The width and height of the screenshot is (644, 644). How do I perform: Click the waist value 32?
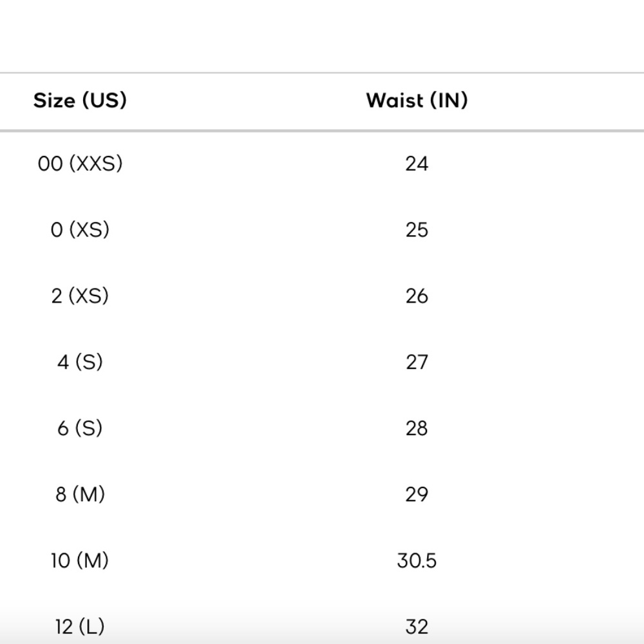pyautogui.click(x=417, y=627)
